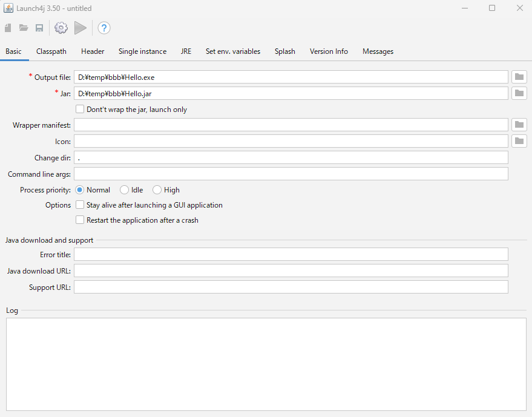
Task: Save the current configuration
Action: 39,28
